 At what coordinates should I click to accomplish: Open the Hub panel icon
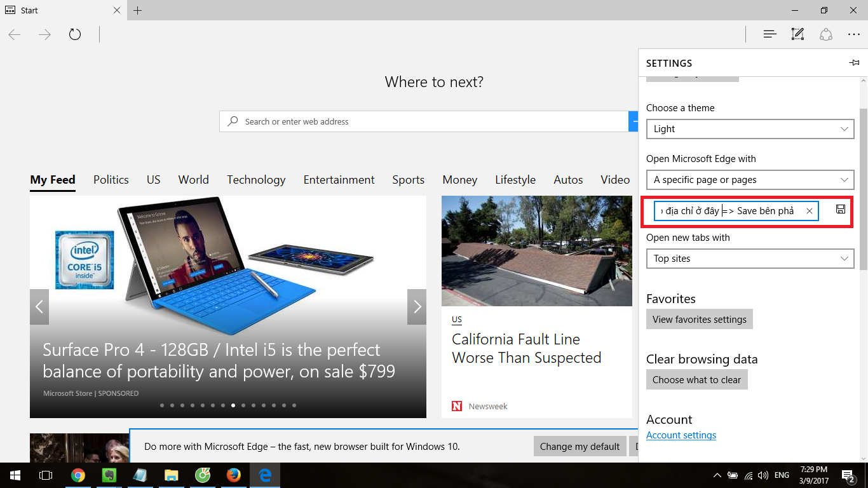tap(770, 34)
